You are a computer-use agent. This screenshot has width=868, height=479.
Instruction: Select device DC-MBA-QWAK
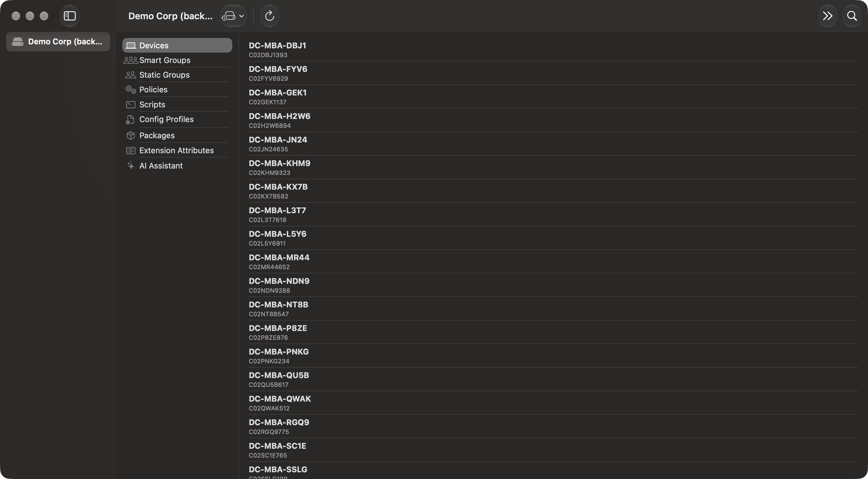(553, 403)
